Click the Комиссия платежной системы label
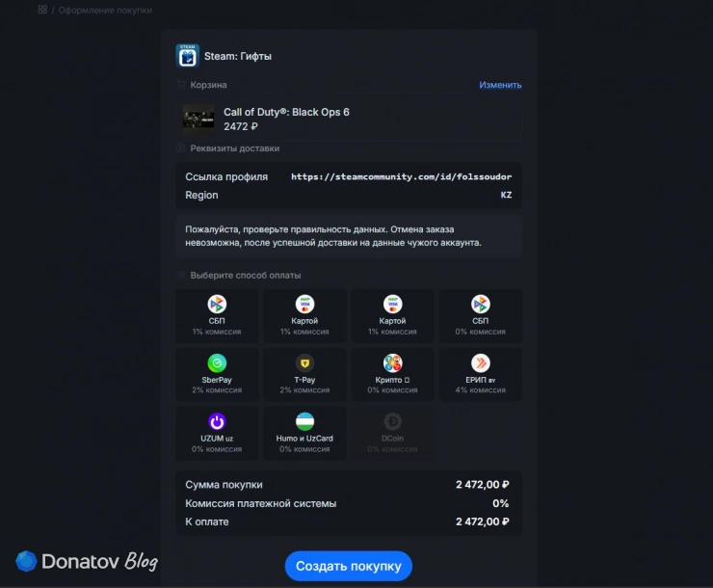This screenshot has width=713, height=588. coord(260,503)
